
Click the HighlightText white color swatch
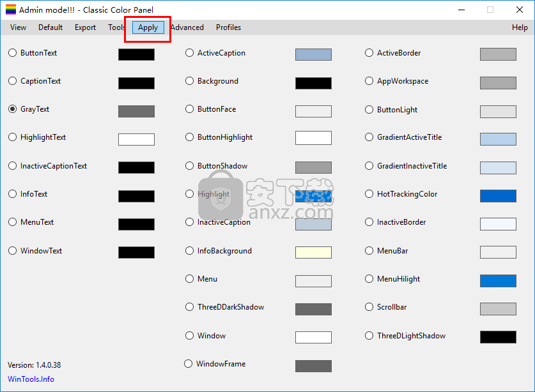coord(137,139)
